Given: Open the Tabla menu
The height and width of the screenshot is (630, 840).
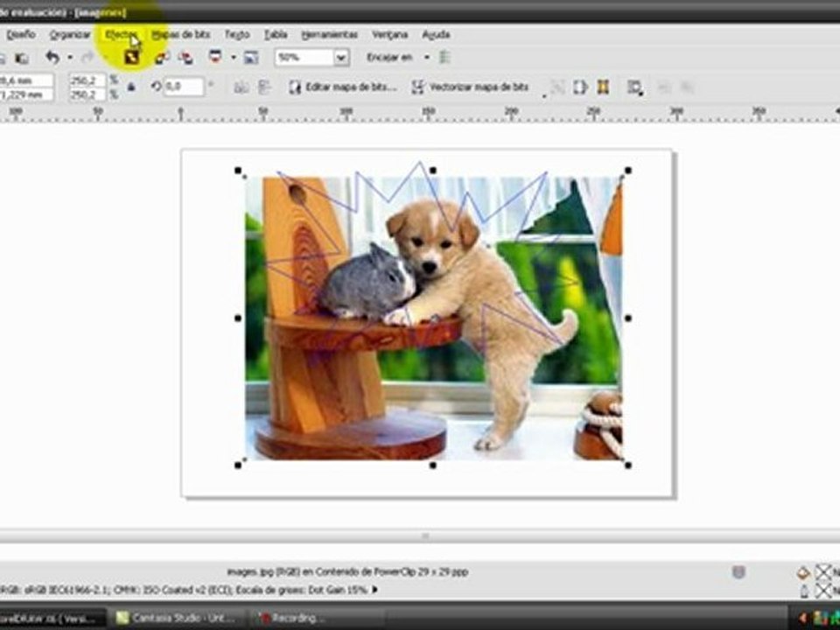Looking at the screenshot, I should [276, 34].
